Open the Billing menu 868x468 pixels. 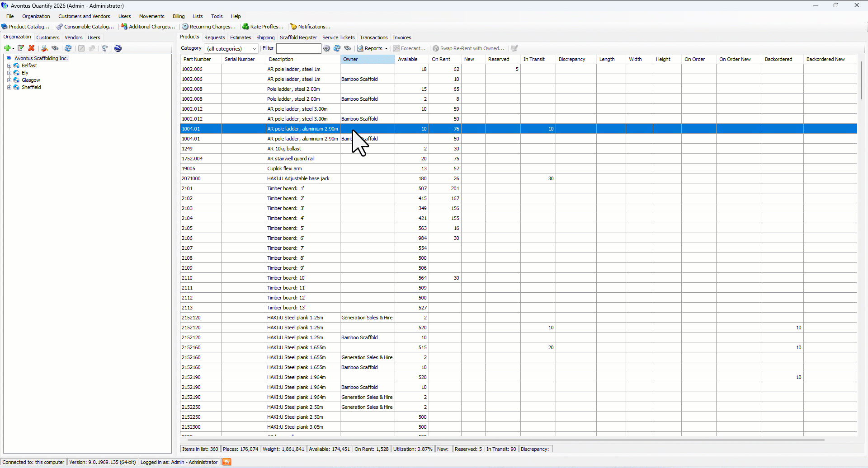coord(179,16)
